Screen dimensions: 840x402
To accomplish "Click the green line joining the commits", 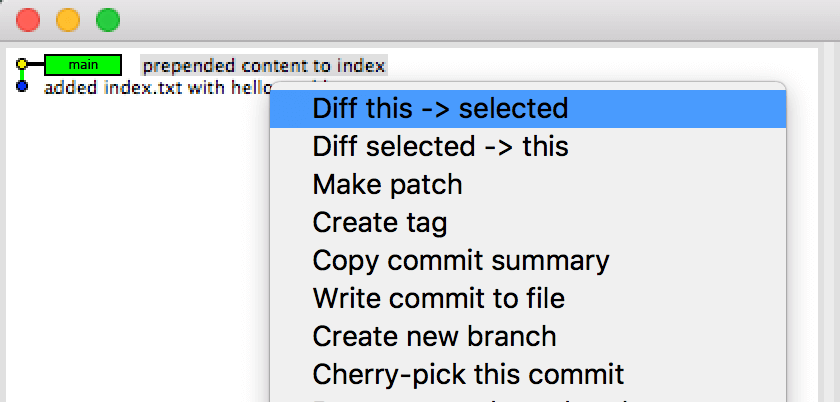I will (x=22, y=76).
